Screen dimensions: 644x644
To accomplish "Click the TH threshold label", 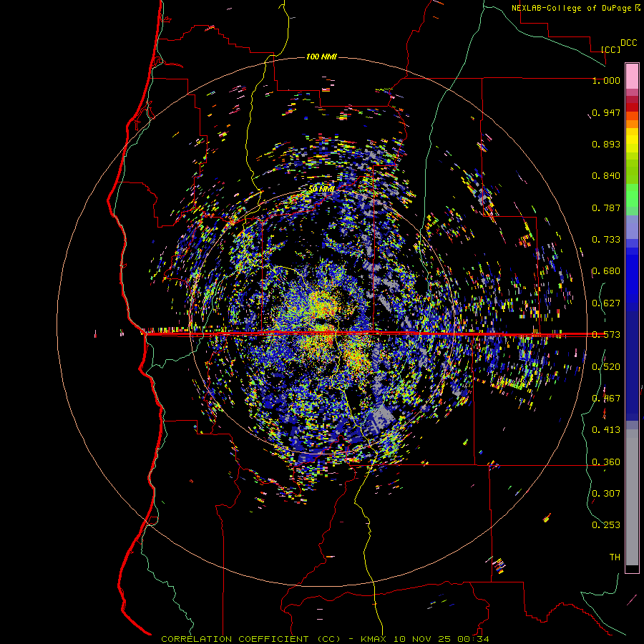I will click(x=615, y=557).
